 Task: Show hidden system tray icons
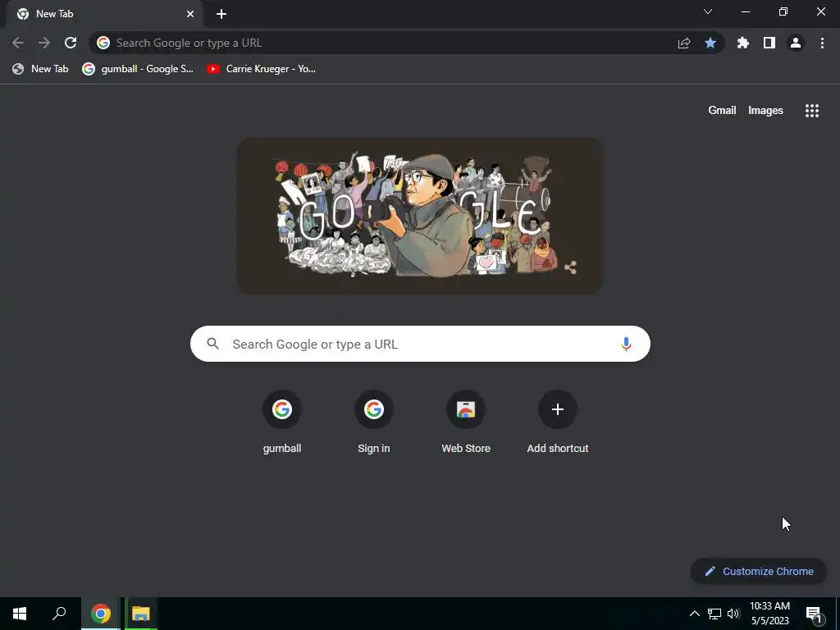[694, 614]
